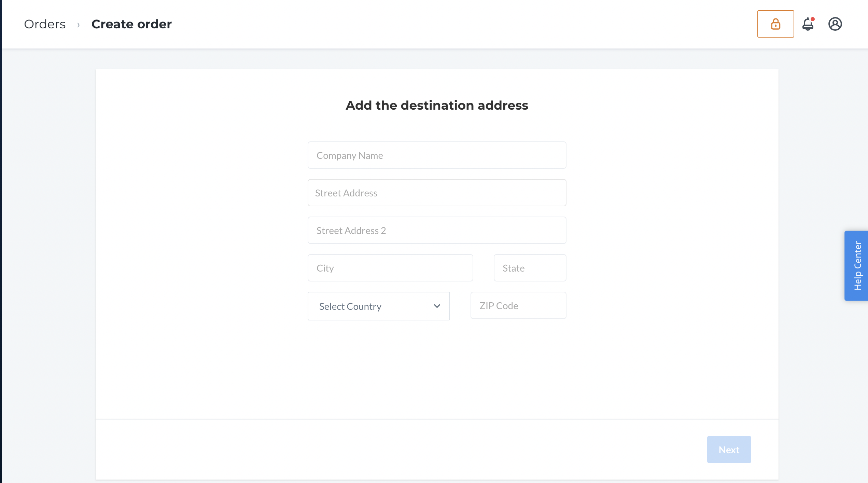Focus the Street Address 2 field
This screenshot has height=483, width=868.
[x=437, y=230]
